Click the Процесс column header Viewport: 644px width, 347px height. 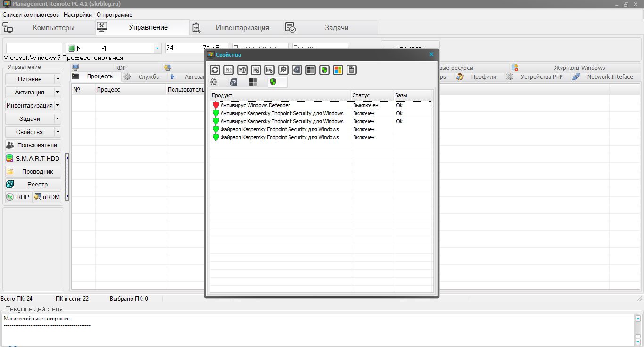(x=130, y=89)
